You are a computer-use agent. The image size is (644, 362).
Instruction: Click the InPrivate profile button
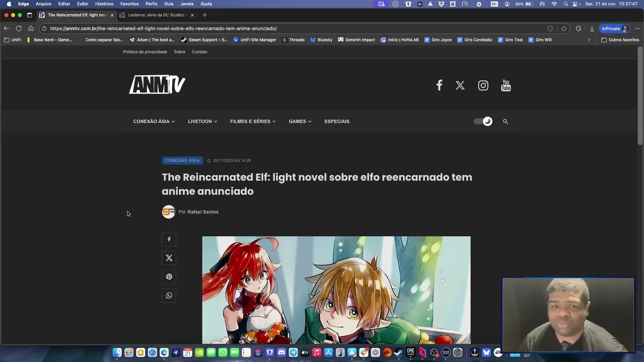(x=614, y=29)
